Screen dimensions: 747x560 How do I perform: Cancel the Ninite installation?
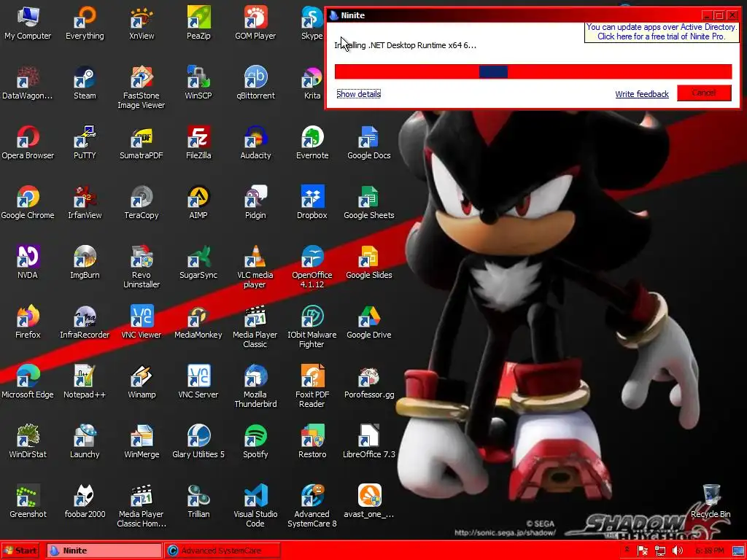click(x=704, y=93)
